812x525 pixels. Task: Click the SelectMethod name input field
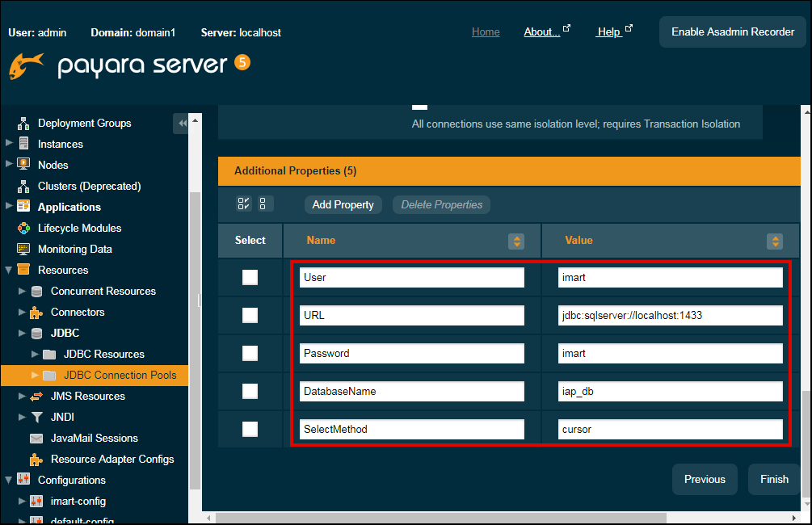click(x=412, y=429)
